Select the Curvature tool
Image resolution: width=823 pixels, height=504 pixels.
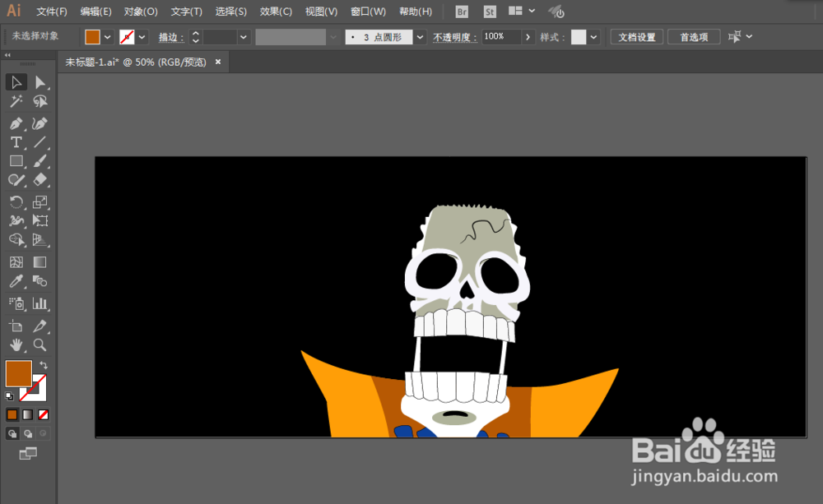click(40, 124)
